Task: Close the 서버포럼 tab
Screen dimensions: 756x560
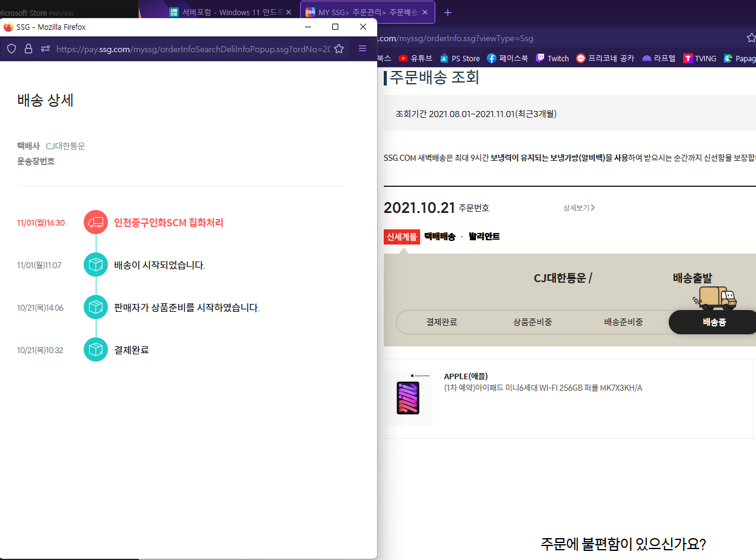Action: tap(288, 12)
